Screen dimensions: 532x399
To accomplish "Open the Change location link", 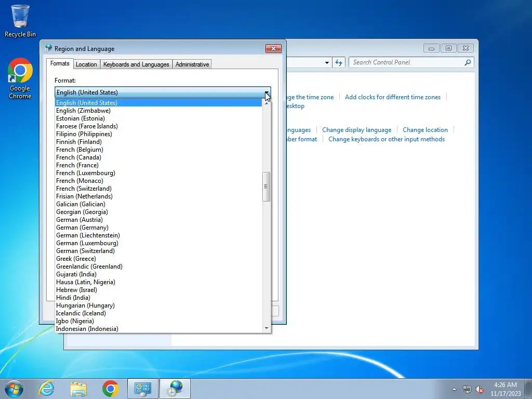I will 425,130.
